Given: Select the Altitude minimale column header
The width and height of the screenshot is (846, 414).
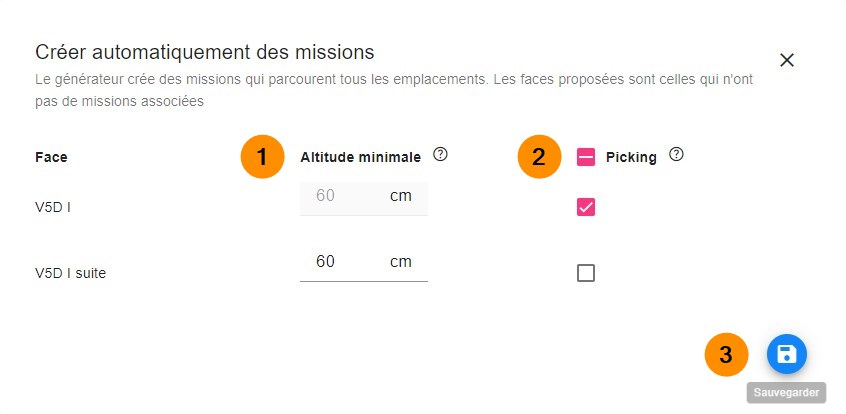Looking at the screenshot, I should pos(360,157).
